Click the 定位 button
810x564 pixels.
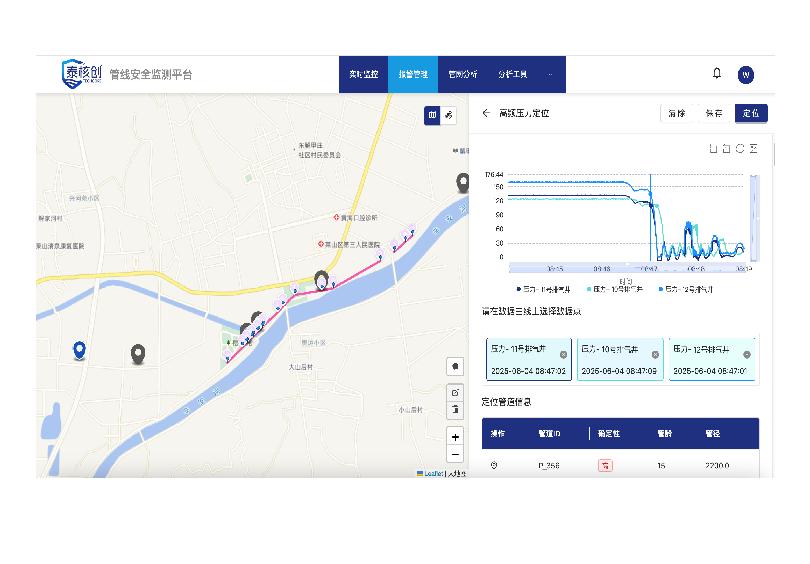pyautogui.click(x=751, y=113)
